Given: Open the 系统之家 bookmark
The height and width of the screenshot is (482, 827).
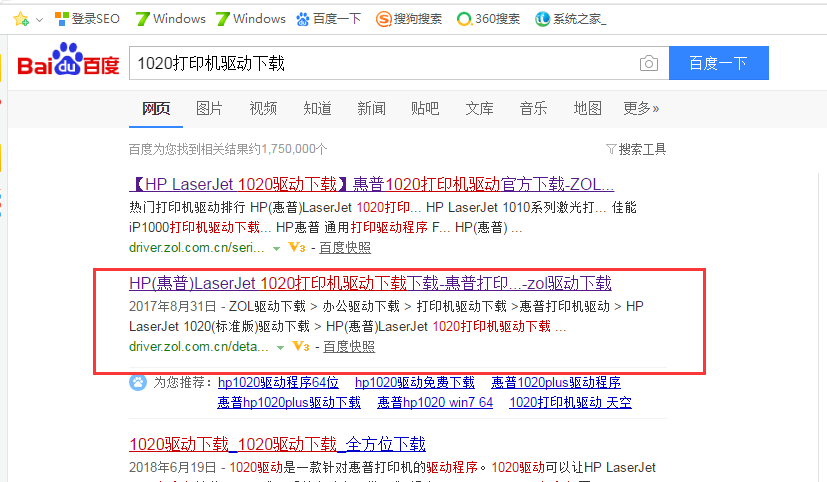Looking at the screenshot, I should coord(570,19).
